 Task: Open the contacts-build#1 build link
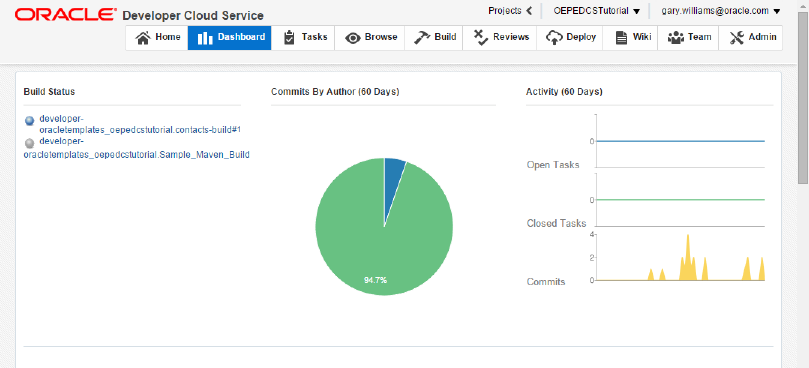coord(140,124)
